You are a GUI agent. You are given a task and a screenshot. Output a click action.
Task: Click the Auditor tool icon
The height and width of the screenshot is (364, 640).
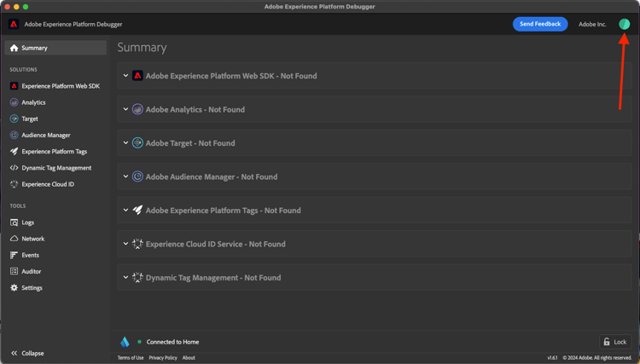pos(14,271)
